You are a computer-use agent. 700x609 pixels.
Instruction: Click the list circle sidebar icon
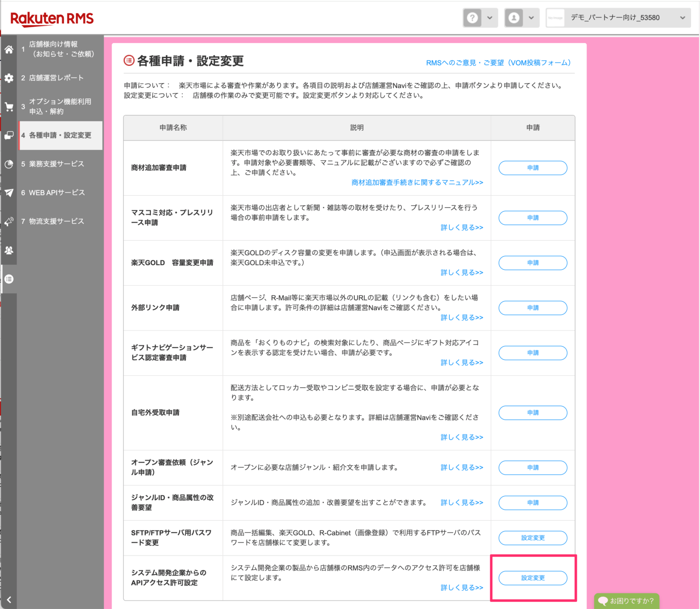(9, 279)
